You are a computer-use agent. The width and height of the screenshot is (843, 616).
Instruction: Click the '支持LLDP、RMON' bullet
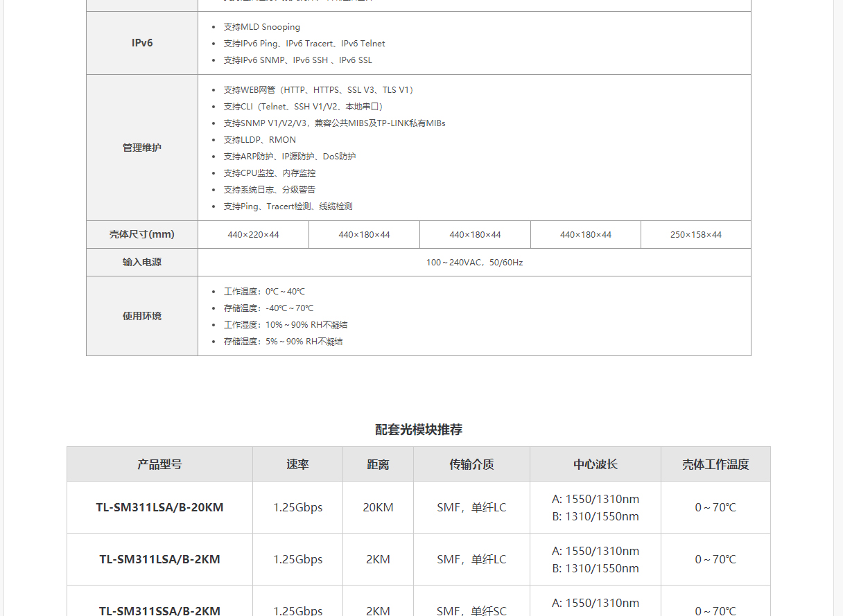(260, 140)
